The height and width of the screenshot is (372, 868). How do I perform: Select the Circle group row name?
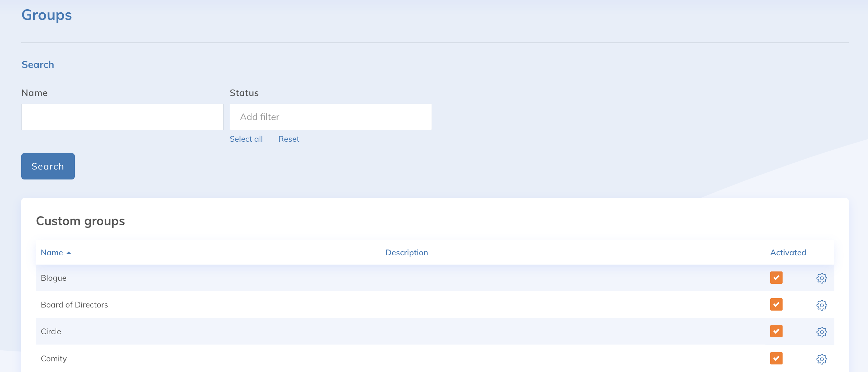(x=51, y=332)
